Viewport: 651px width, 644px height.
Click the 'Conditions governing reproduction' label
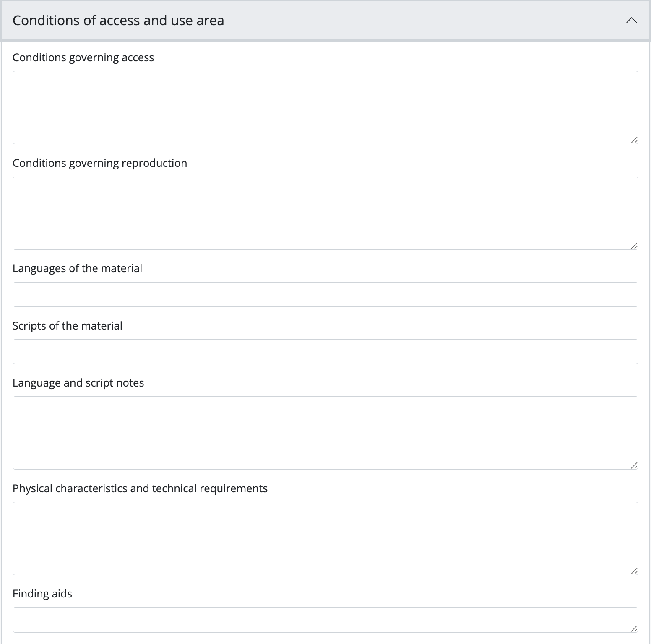point(100,163)
